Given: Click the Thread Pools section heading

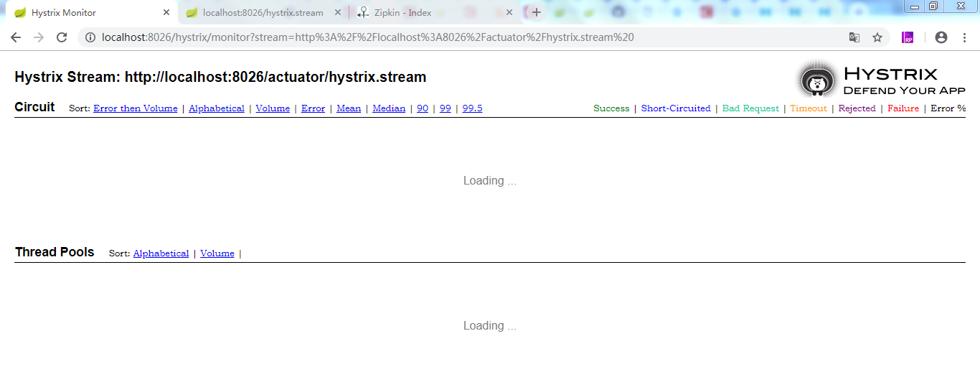Looking at the screenshot, I should [55, 252].
